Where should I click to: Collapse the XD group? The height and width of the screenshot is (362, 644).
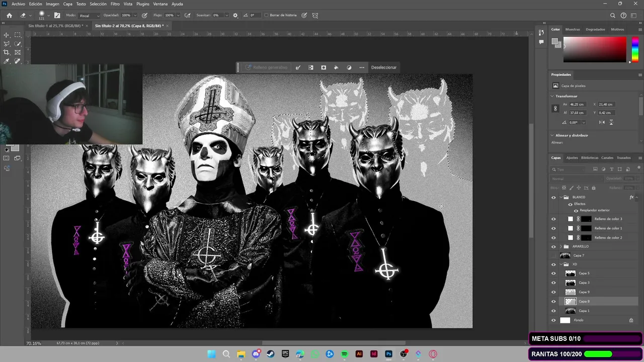pyautogui.click(x=561, y=264)
